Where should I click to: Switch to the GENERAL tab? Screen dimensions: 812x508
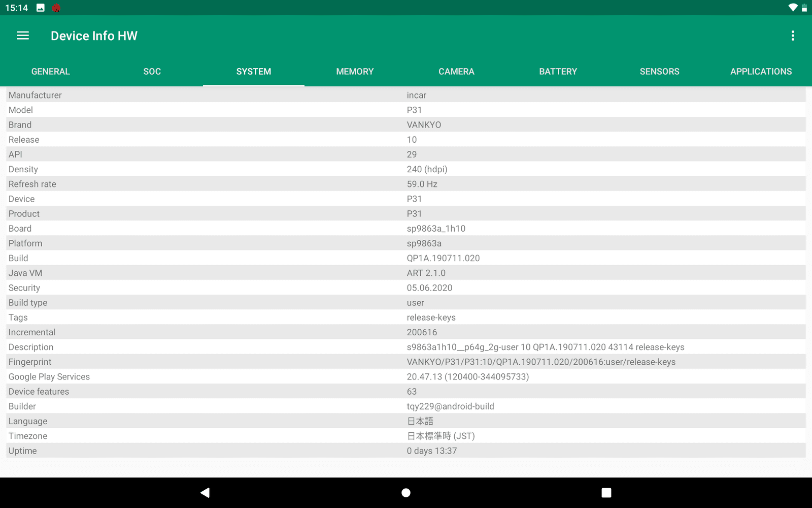(51, 72)
